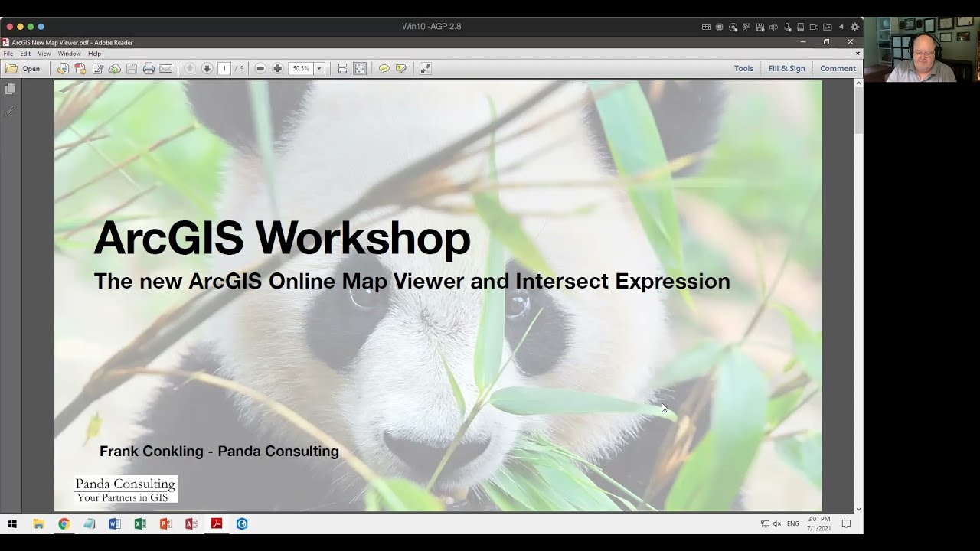This screenshot has height=551, width=980.
Task: Click the blue circular taskbar icon after Adobe Reader
Action: [x=242, y=523]
